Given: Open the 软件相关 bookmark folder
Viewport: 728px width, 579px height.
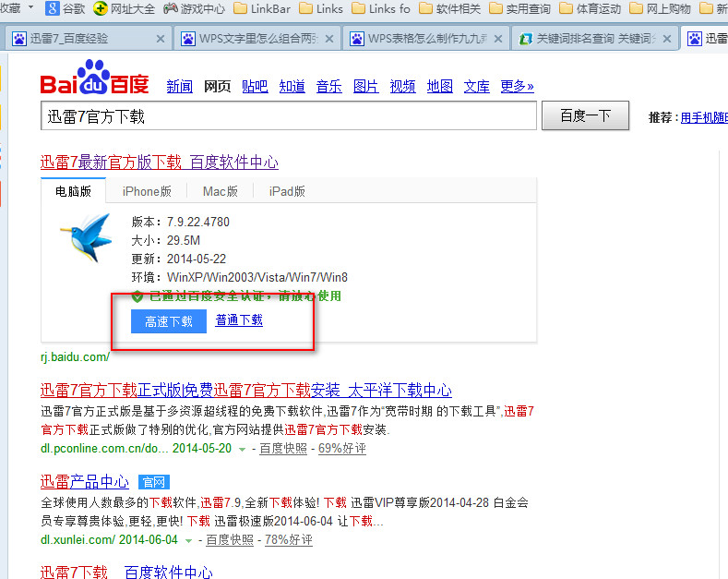Looking at the screenshot, I should click(x=450, y=8).
